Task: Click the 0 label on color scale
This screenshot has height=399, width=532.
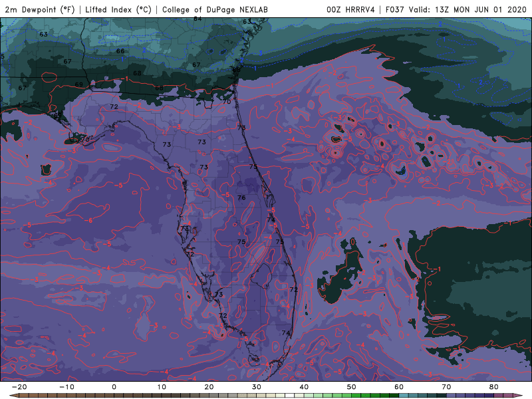Action: [114, 387]
